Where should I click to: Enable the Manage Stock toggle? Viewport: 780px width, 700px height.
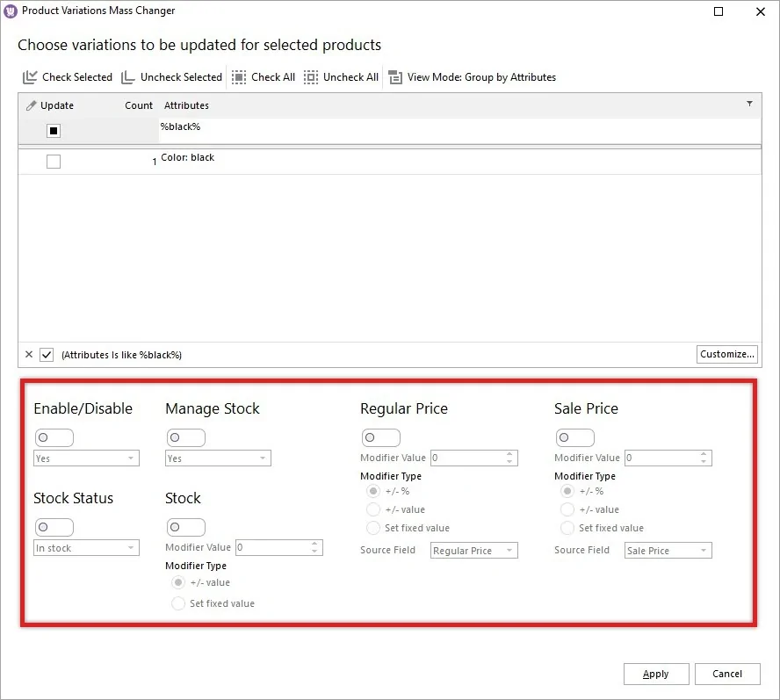186,437
